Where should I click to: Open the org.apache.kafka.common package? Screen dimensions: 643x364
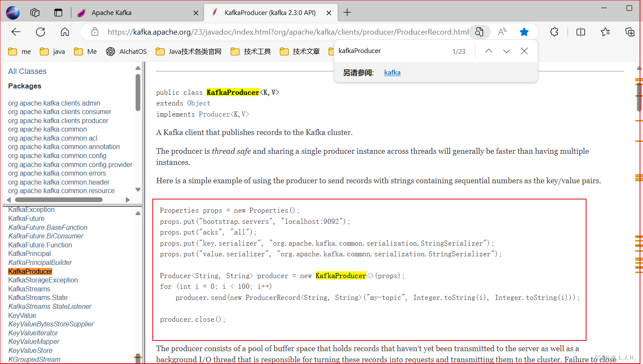click(x=47, y=129)
